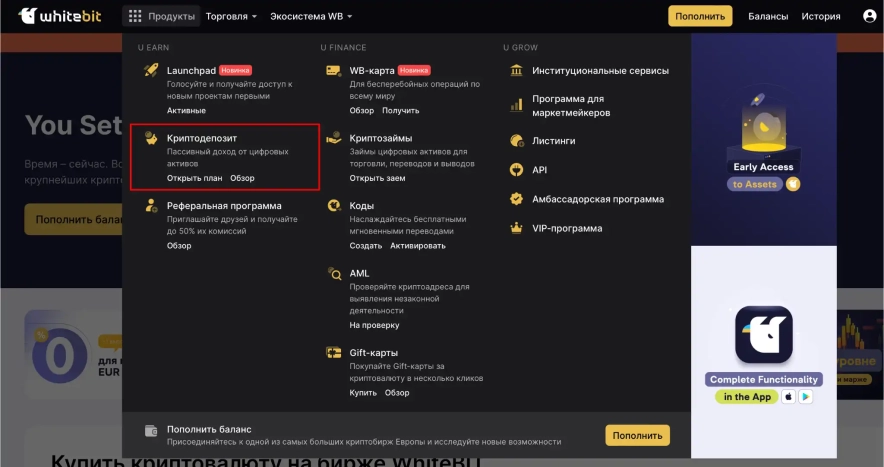This screenshot has height=467, width=884.
Task: Open the История page
Action: click(820, 17)
